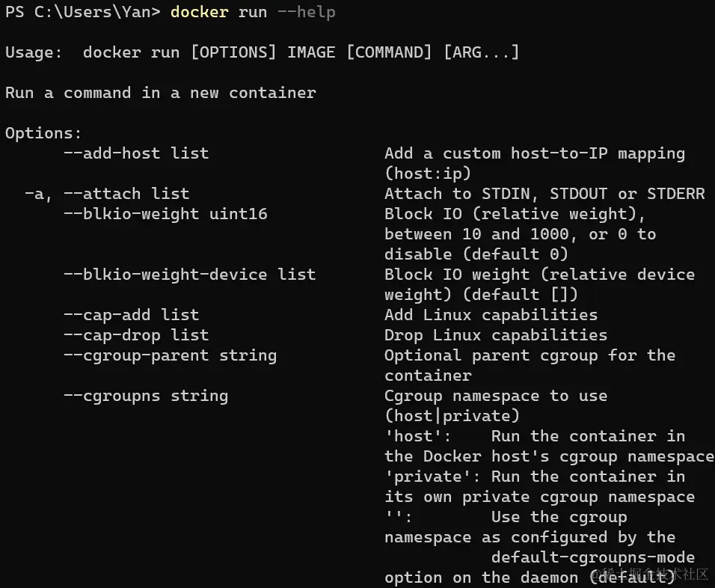The width and height of the screenshot is (715, 588).
Task: Click the 'Usage:' label line
Action: pos(262,52)
